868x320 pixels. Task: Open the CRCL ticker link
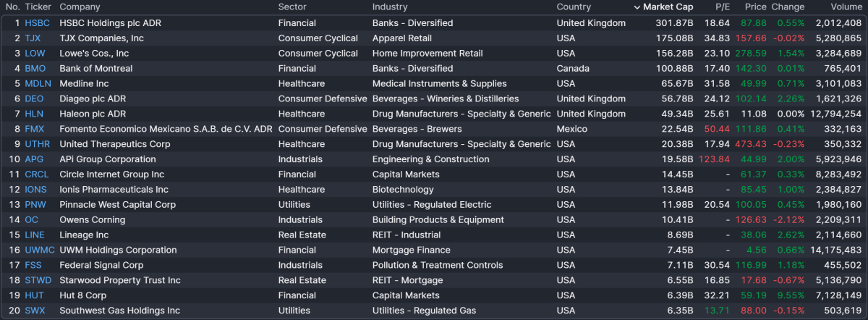[37, 174]
